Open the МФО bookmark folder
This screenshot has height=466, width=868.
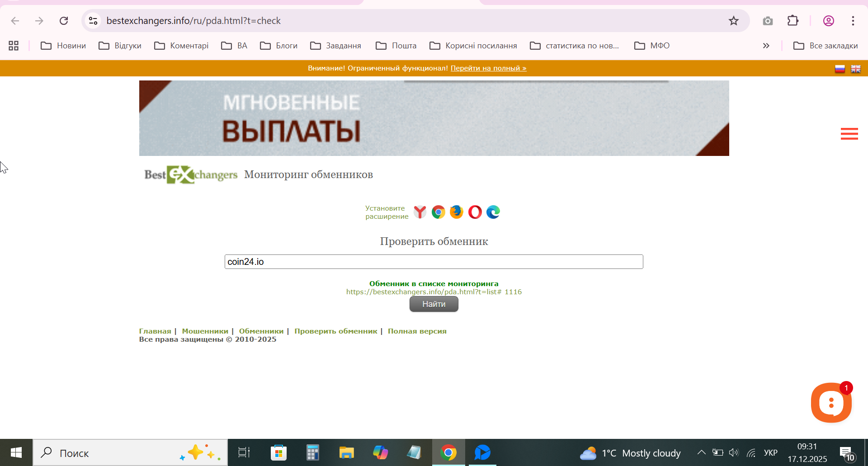[652, 46]
